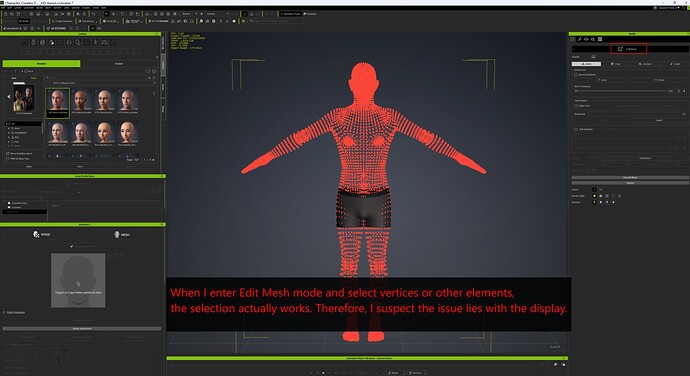Choose the Rotate gizmo tool
The image size is (690, 376).
click(x=122, y=14)
